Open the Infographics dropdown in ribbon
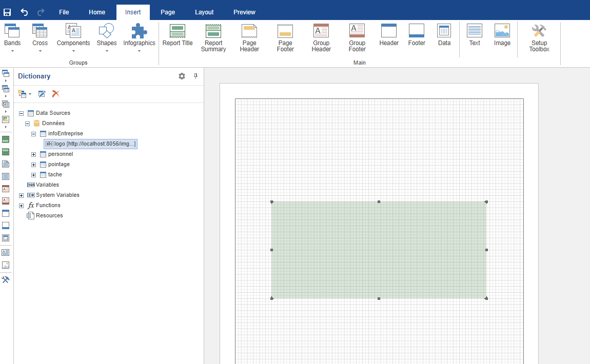This screenshot has width=590, height=364. [x=139, y=37]
